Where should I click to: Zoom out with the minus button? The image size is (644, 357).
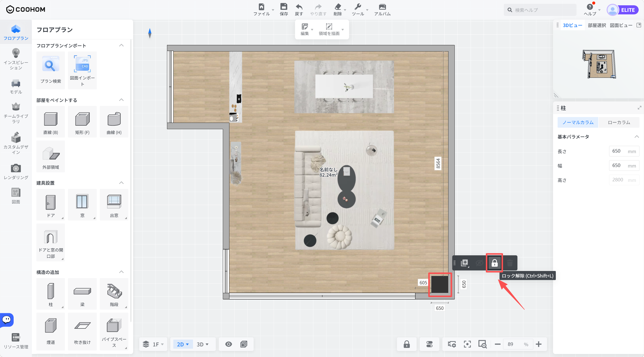click(497, 344)
